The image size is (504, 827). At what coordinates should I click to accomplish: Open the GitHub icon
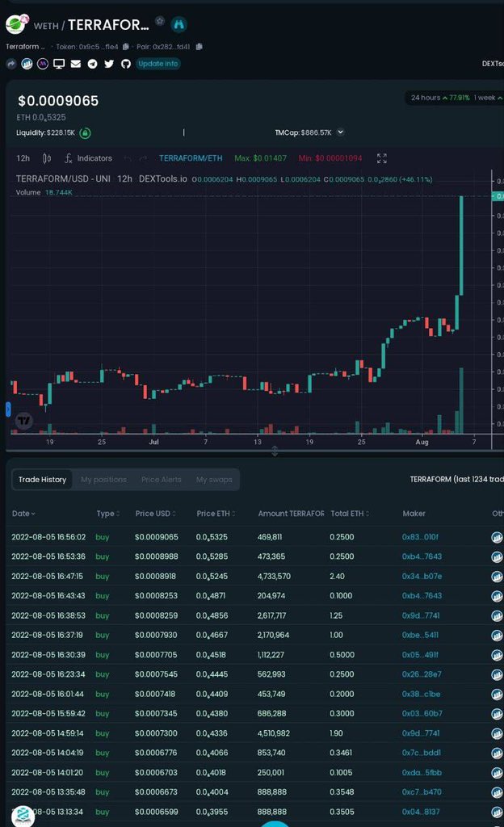pos(125,64)
